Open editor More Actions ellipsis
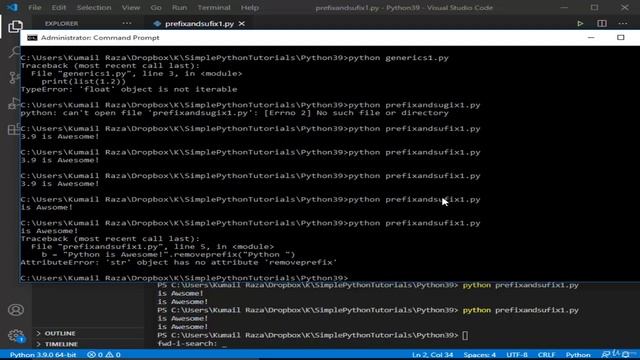Image resolution: width=640 pixels, height=360 pixels. click(623, 24)
